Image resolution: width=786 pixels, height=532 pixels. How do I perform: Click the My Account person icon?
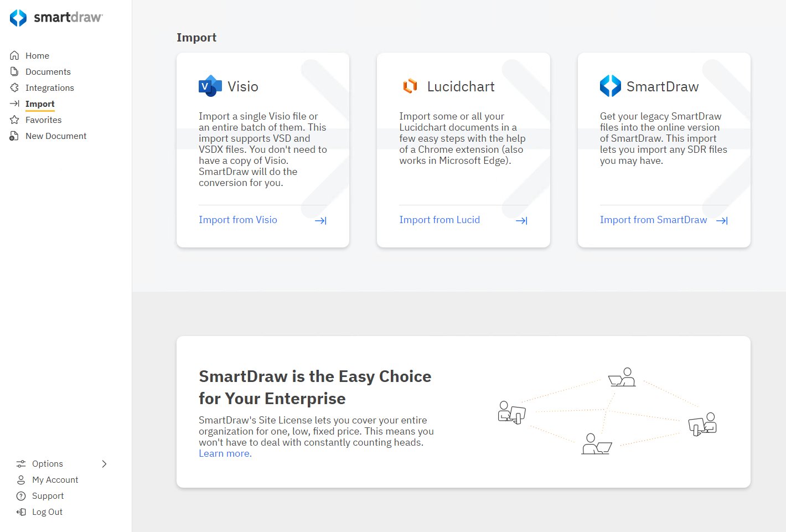click(20, 479)
